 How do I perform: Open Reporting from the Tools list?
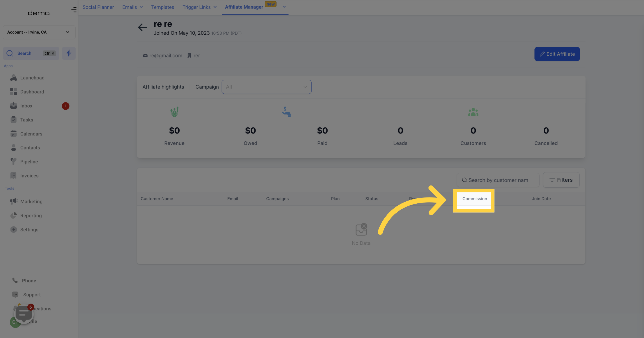[31, 215]
